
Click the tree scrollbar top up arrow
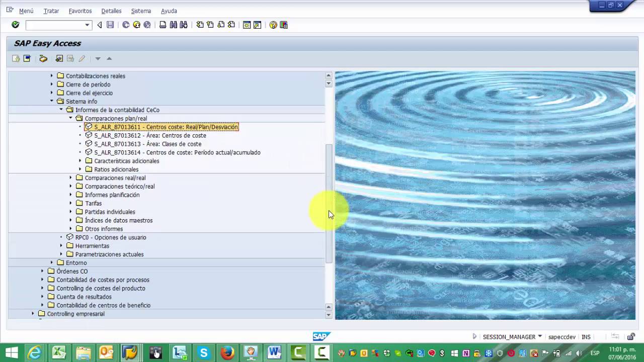[329, 75]
